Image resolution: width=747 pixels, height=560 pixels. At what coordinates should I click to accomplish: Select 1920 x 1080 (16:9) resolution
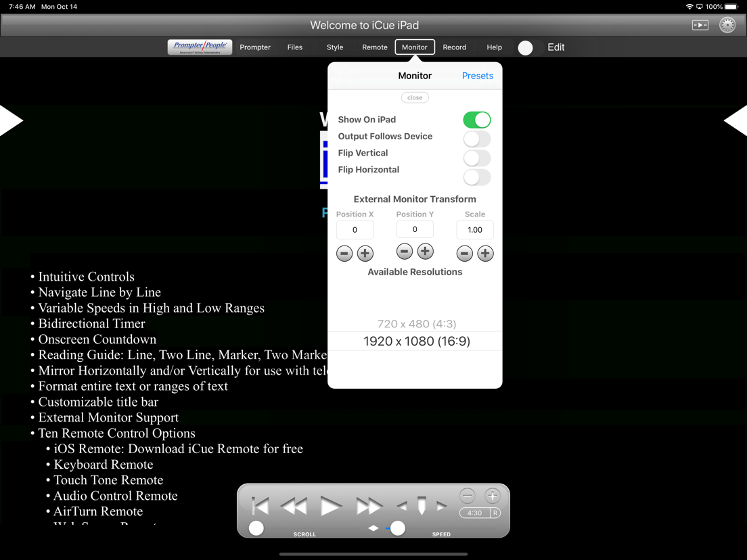click(416, 341)
